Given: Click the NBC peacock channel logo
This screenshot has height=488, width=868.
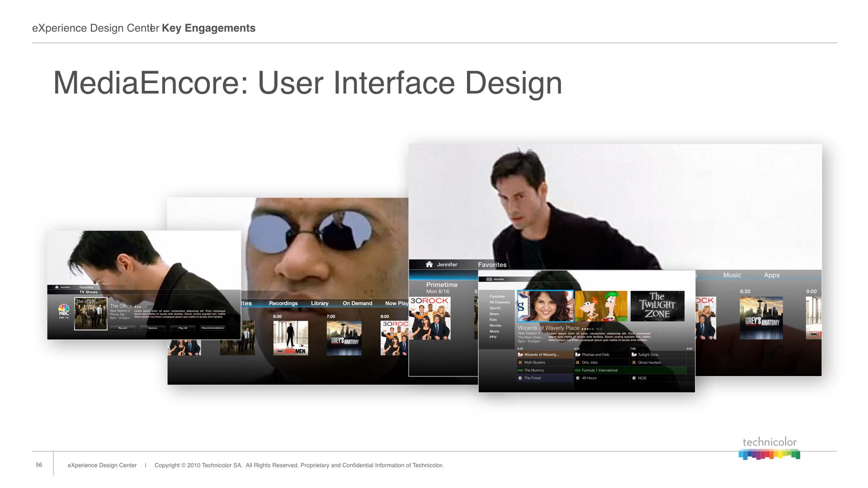Looking at the screenshot, I should [64, 310].
